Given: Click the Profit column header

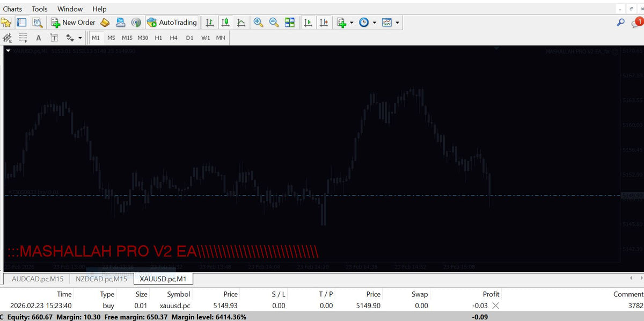Looking at the screenshot, I should [x=491, y=294].
